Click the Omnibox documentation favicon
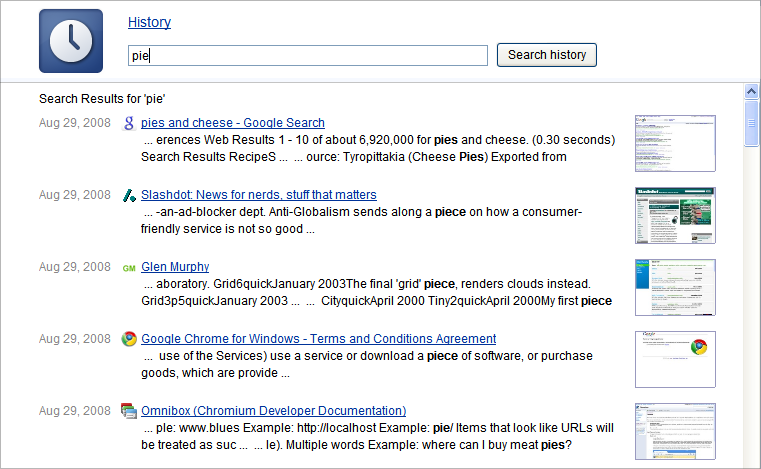 [129, 411]
